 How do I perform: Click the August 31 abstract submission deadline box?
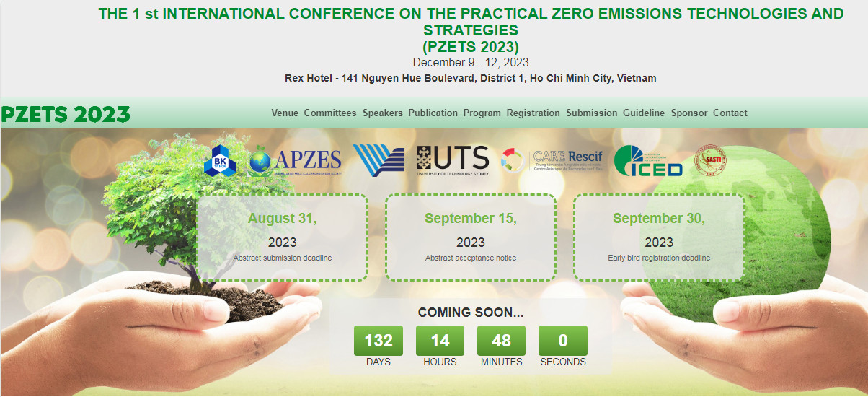tap(283, 237)
